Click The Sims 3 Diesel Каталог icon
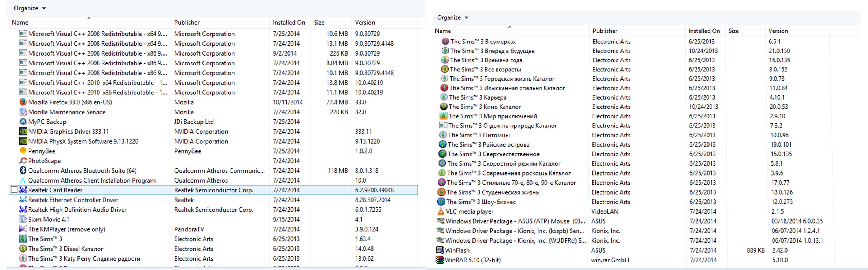Viewport: 868px width, 270px height. [x=23, y=249]
